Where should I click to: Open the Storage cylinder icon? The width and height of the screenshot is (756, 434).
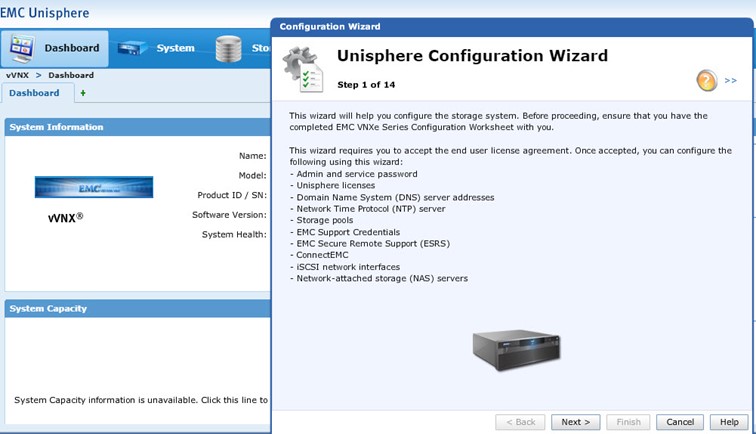pos(228,49)
